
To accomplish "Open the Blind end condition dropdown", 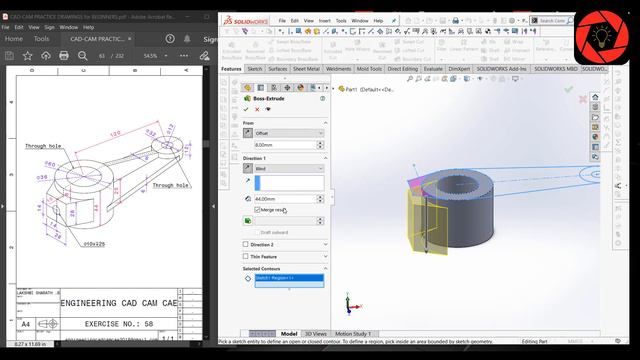I will 289,168.
